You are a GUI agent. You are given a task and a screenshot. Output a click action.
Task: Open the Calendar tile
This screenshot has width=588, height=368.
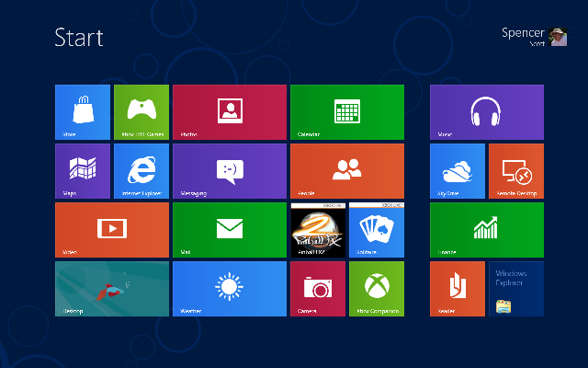pyautogui.click(x=346, y=112)
